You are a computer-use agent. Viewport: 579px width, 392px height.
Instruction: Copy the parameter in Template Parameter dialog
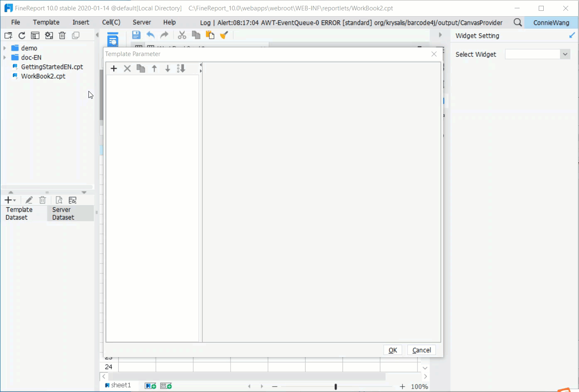click(141, 69)
